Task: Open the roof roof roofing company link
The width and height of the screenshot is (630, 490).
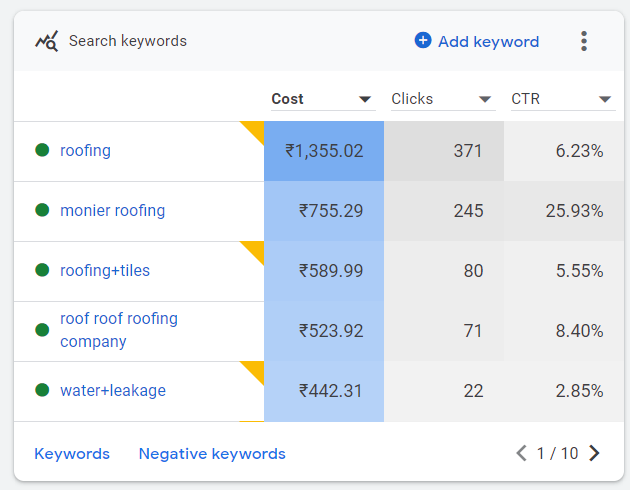Action: [119, 330]
